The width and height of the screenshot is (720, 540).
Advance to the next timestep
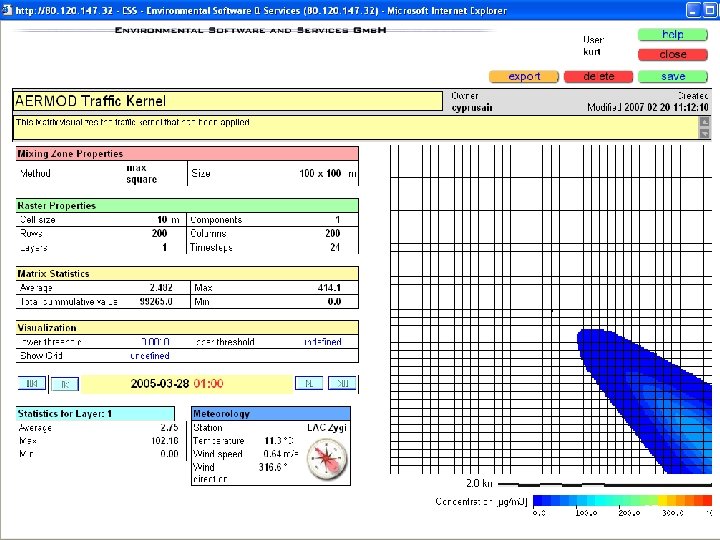tap(308, 383)
